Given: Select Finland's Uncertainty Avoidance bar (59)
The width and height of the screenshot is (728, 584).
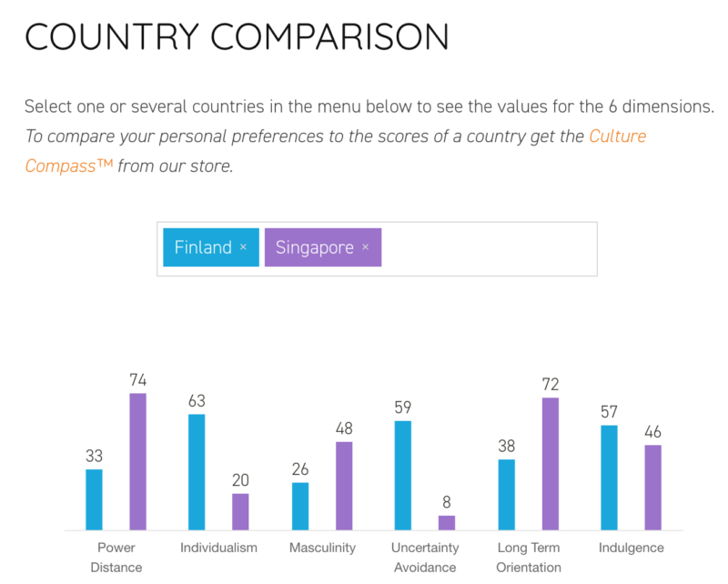Looking at the screenshot, I should [x=403, y=475].
